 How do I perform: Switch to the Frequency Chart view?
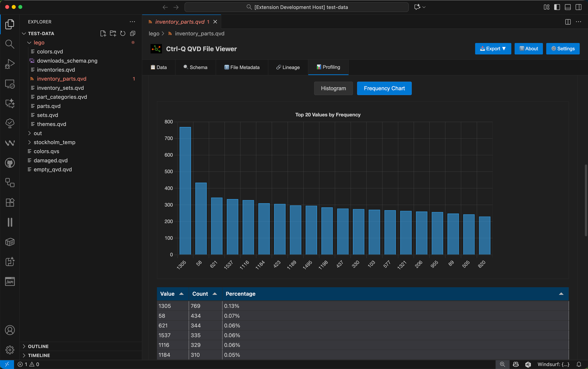[x=384, y=88]
